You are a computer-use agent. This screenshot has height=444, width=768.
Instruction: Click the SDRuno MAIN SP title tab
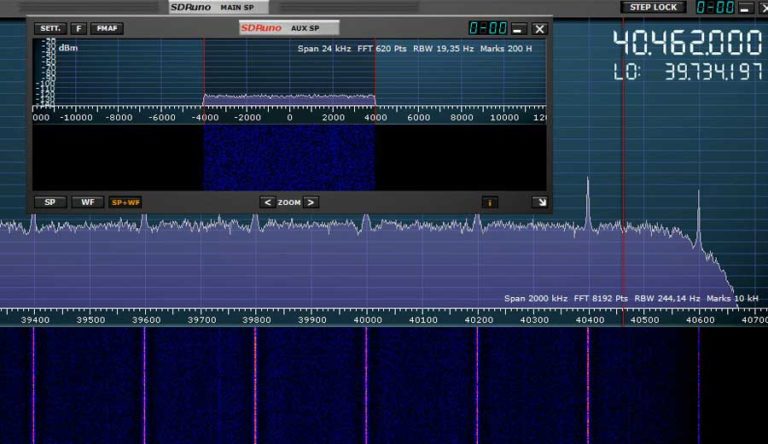(218, 7)
